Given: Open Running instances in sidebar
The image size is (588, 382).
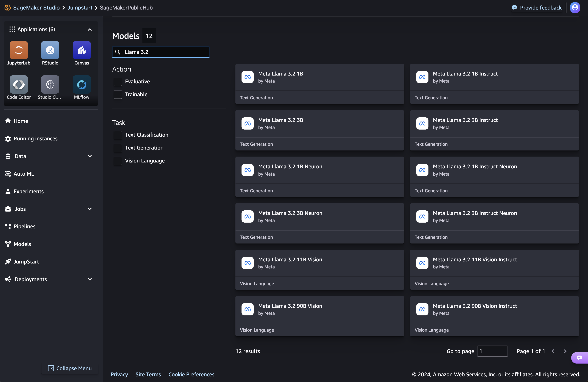Looking at the screenshot, I should (x=35, y=139).
